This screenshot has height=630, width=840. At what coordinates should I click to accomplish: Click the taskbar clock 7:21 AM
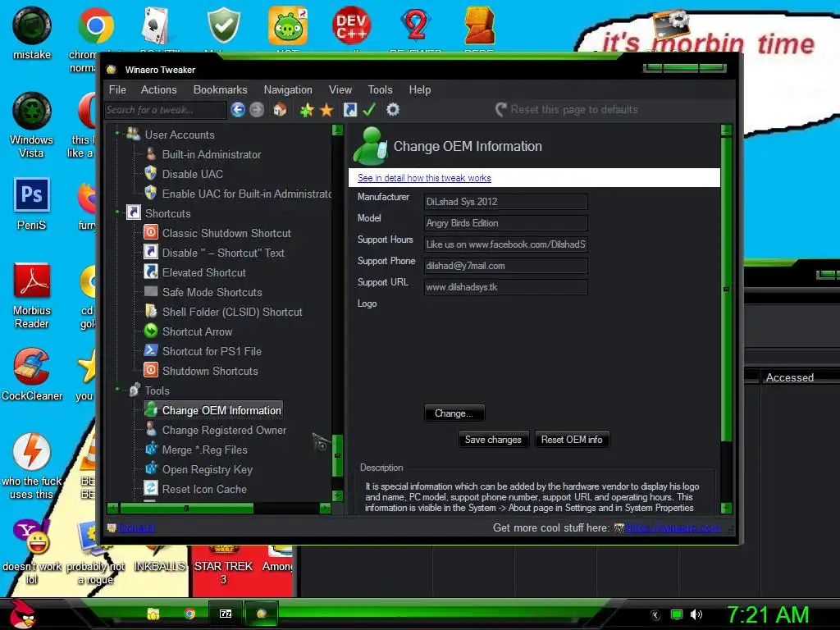767,615
